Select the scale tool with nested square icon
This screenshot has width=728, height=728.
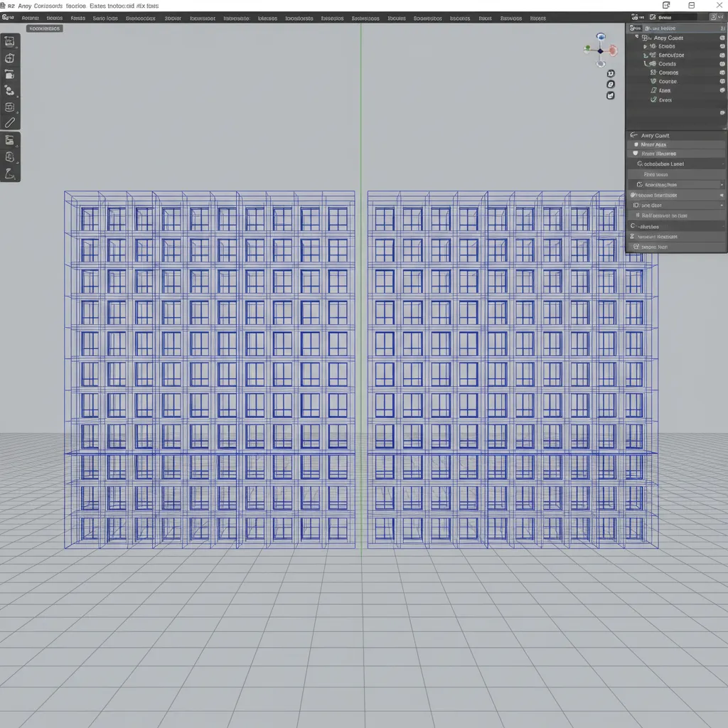click(10, 107)
